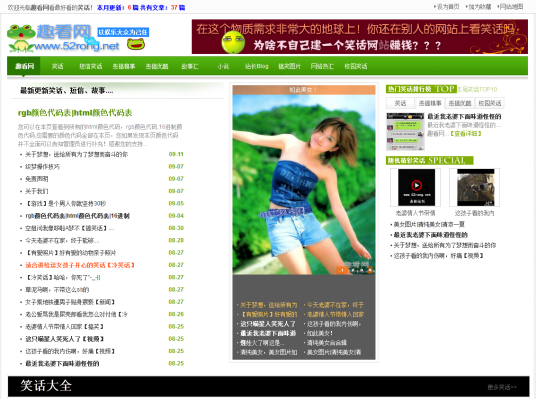Viewport: 536px width, 399px height.
Task: Open the bold last list entry dated 08-25
Action: click(x=62, y=364)
